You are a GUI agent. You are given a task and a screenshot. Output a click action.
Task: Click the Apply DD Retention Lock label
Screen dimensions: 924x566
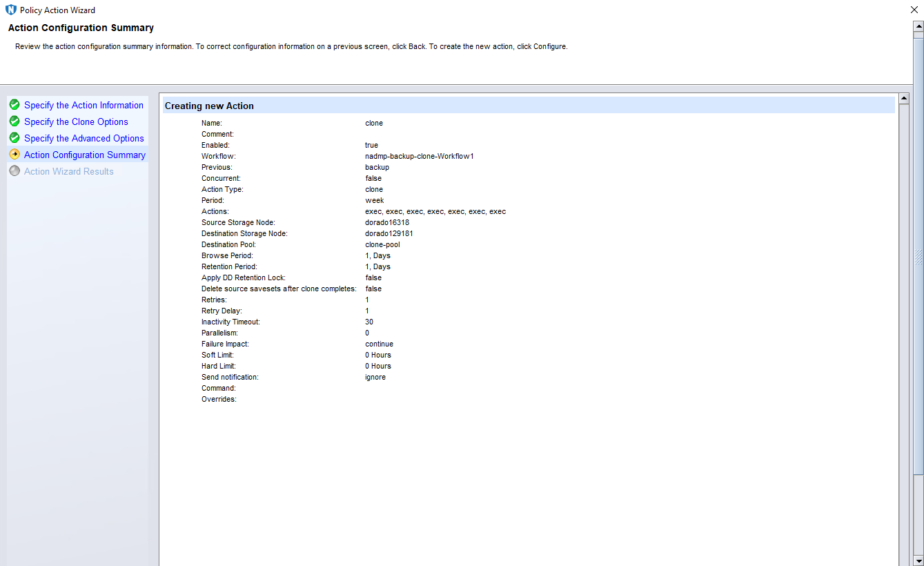coord(244,277)
